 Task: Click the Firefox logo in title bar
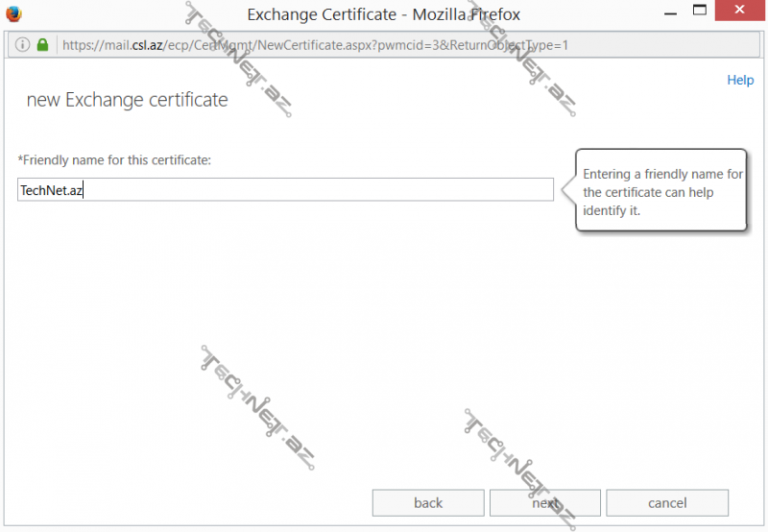pyautogui.click(x=12, y=13)
